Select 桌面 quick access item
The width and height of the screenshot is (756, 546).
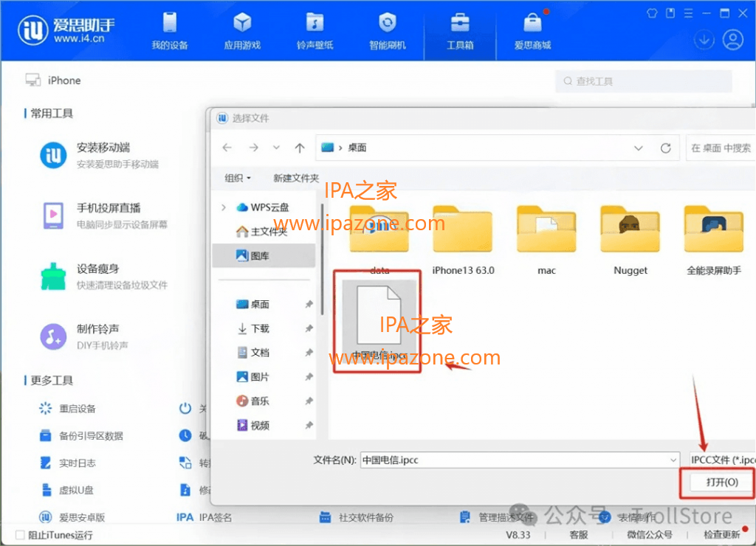253,304
